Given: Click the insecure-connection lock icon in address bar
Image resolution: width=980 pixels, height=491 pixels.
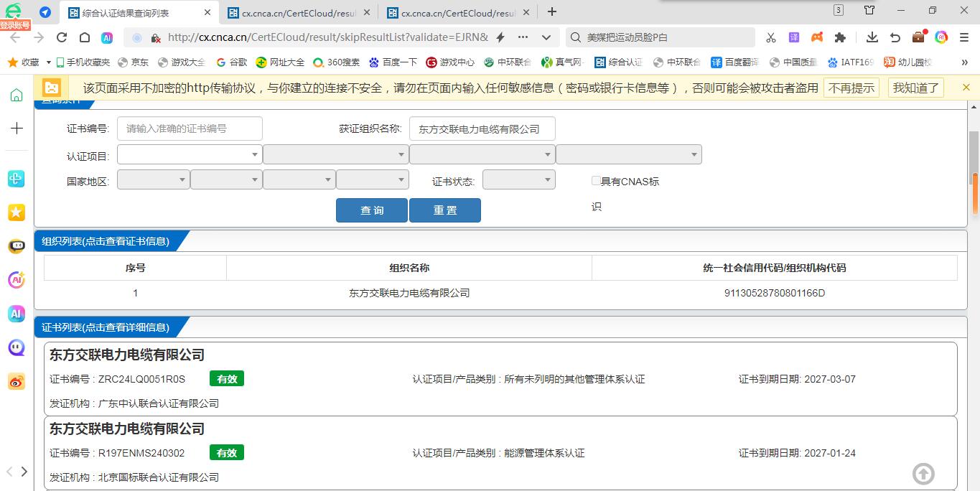Looking at the screenshot, I should tap(155, 37).
